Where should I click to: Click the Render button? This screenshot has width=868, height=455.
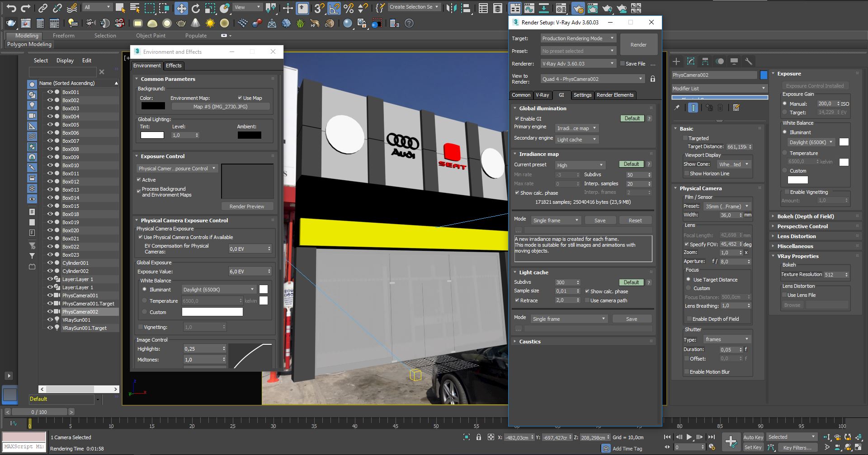click(x=638, y=45)
